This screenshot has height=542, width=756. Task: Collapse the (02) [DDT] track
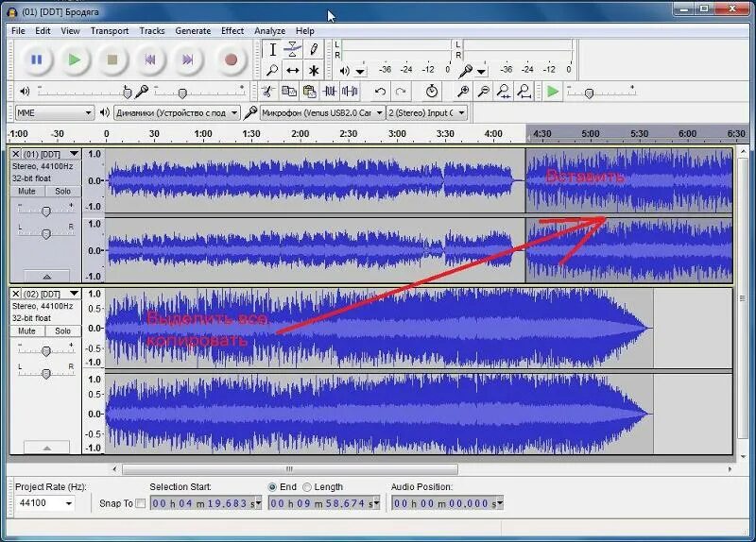(x=46, y=448)
